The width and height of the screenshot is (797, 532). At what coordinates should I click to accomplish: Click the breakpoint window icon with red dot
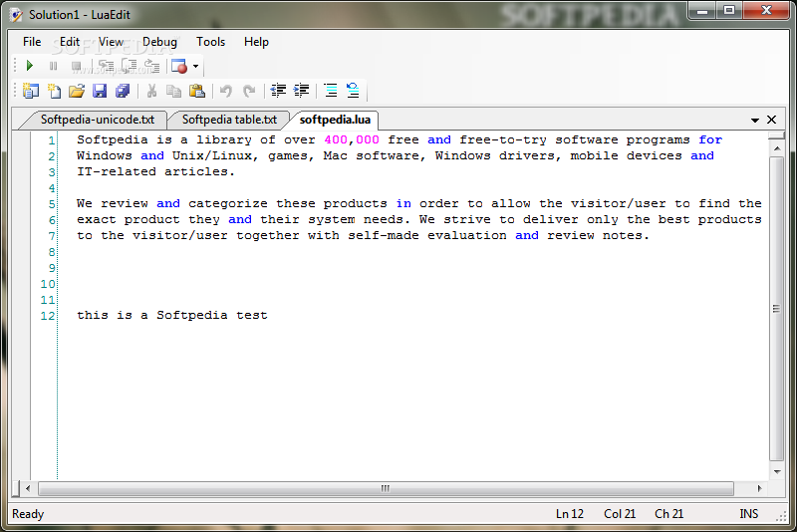coord(179,66)
